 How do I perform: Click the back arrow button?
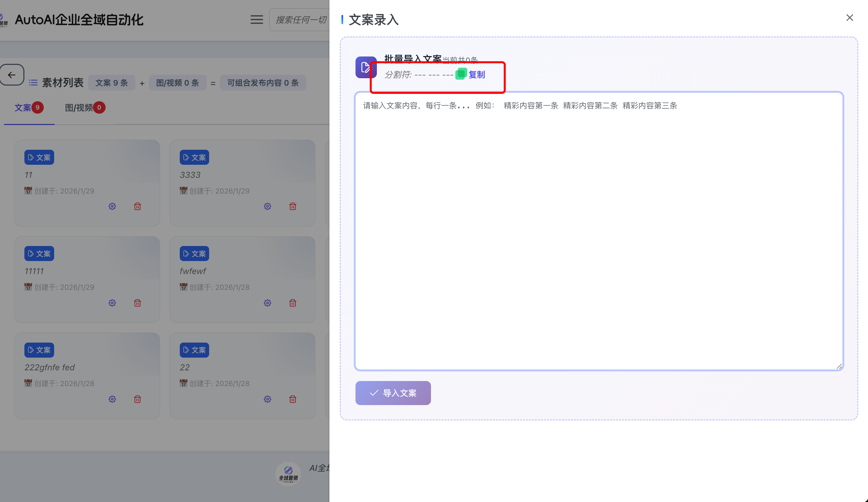coord(12,75)
